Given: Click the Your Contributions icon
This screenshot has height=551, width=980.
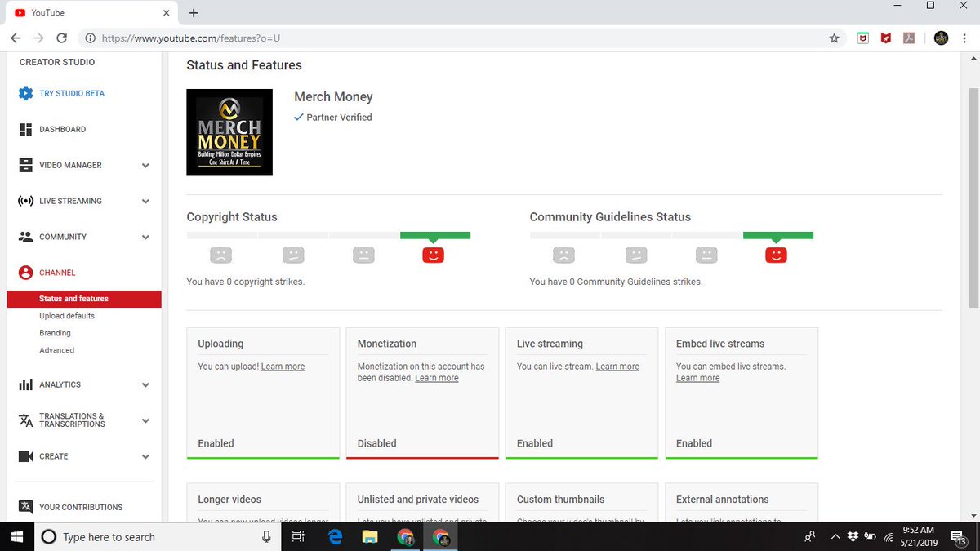Looking at the screenshot, I should click(25, 507).
